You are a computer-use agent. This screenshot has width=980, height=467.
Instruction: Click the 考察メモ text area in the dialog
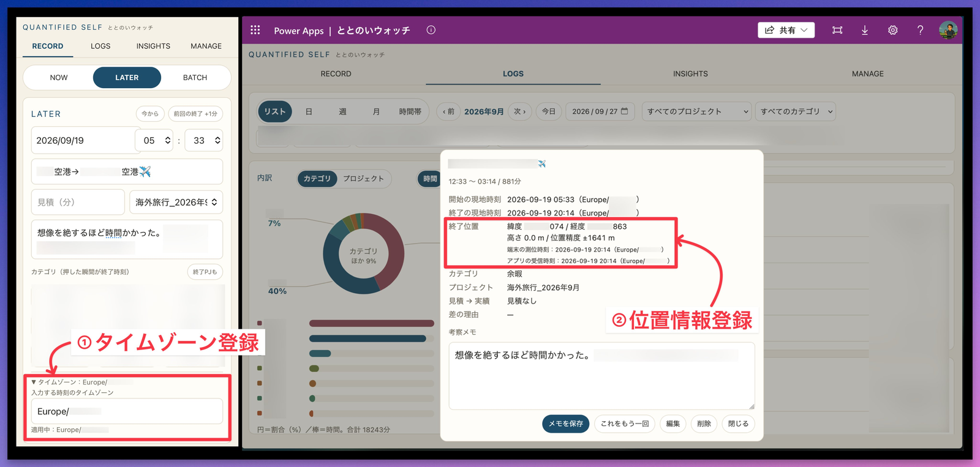point(601,376)
